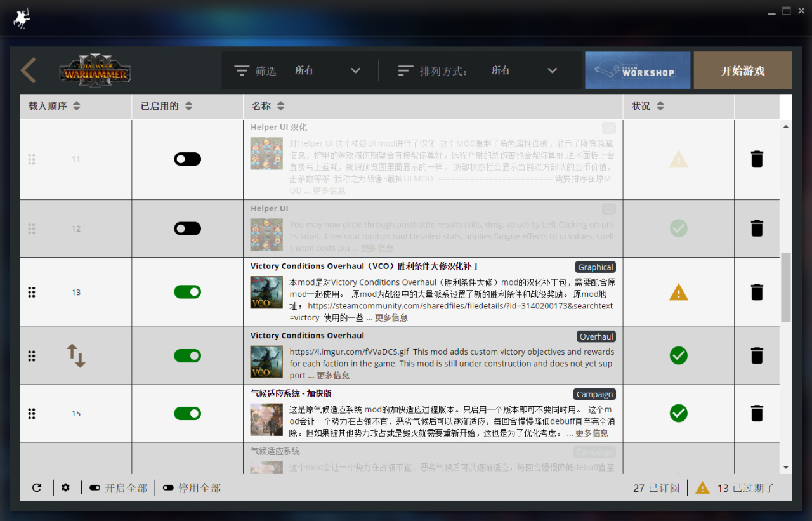812x521 pixels.
Task: Delete the mod in load order 13
Action: click(x=757, y=292)
